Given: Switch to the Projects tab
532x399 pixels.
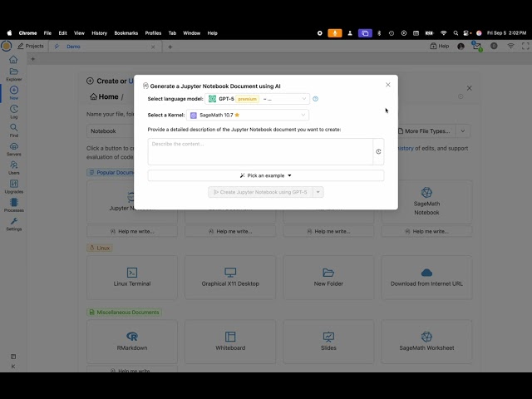Looking at the screenshot, I should tap(31, 47).
